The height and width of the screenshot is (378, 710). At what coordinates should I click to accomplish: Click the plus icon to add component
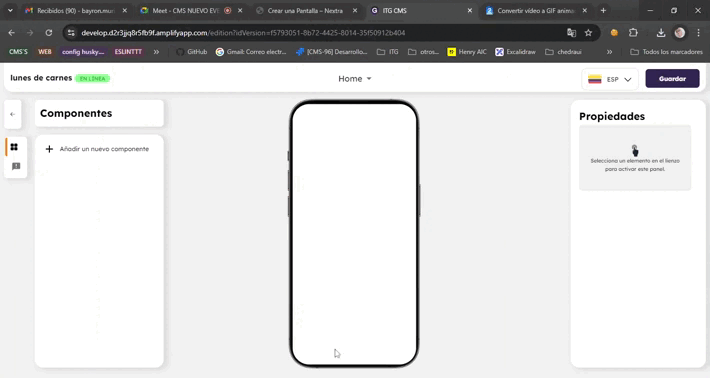point(49,149)
